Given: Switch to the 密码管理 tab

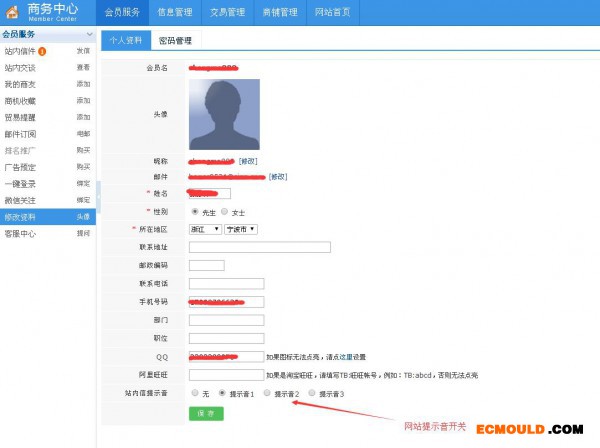Looking at the screenshot, I should [x=176, y=41].
